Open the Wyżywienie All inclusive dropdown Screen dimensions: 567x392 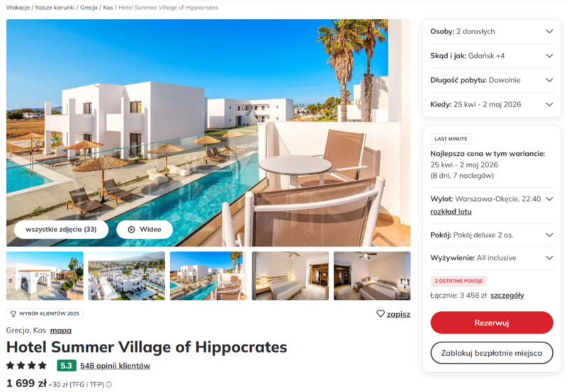pyautogui.click(x=491, y=258)
